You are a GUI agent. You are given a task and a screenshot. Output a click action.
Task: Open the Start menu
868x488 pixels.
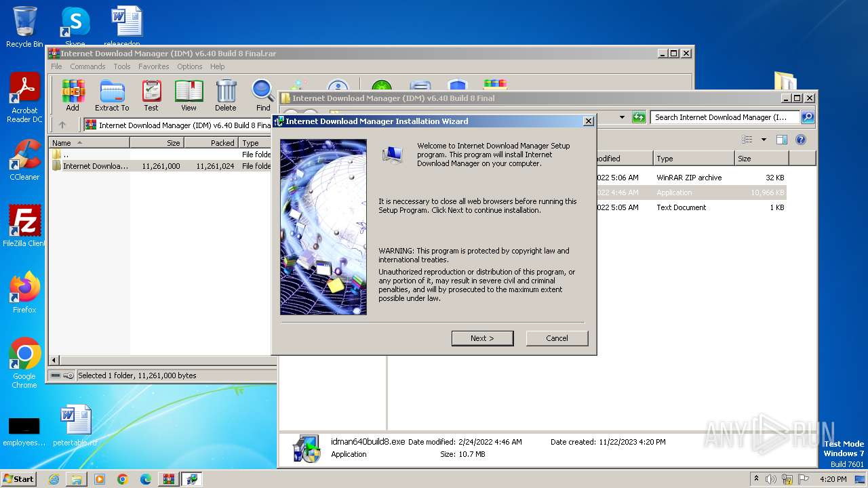19,479
